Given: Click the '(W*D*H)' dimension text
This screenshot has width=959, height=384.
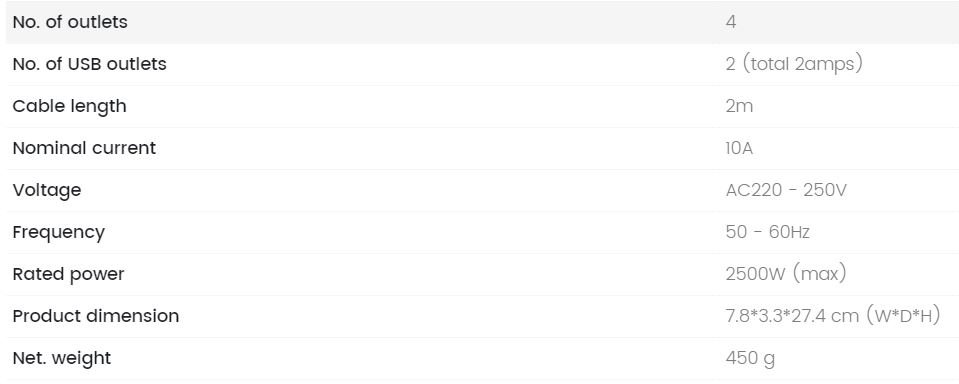Looking at the screenshot, I should tap(903, 316).
